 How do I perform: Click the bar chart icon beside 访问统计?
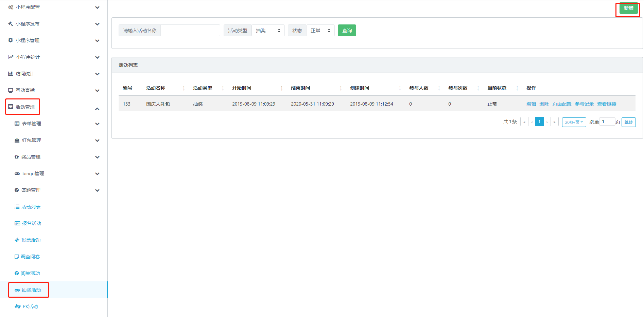[x=11, y=74]
